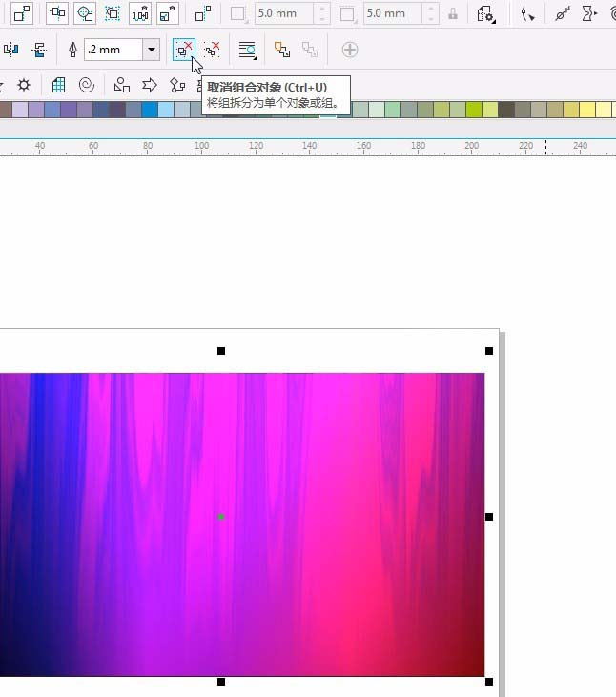Select the Spiral tool

87,85
